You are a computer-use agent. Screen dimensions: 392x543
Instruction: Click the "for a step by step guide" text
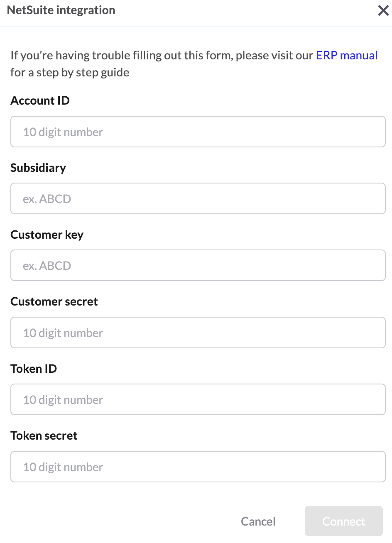coord(70,73)
